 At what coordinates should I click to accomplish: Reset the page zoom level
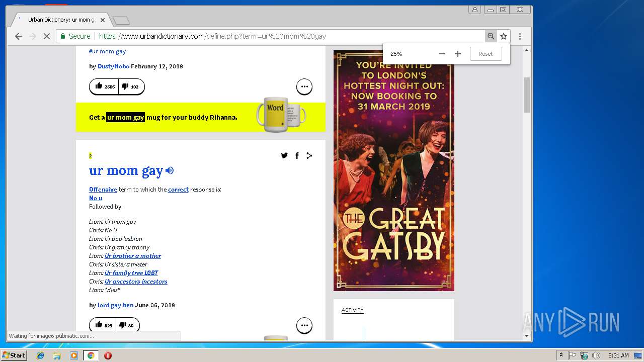tap(486, 54)
